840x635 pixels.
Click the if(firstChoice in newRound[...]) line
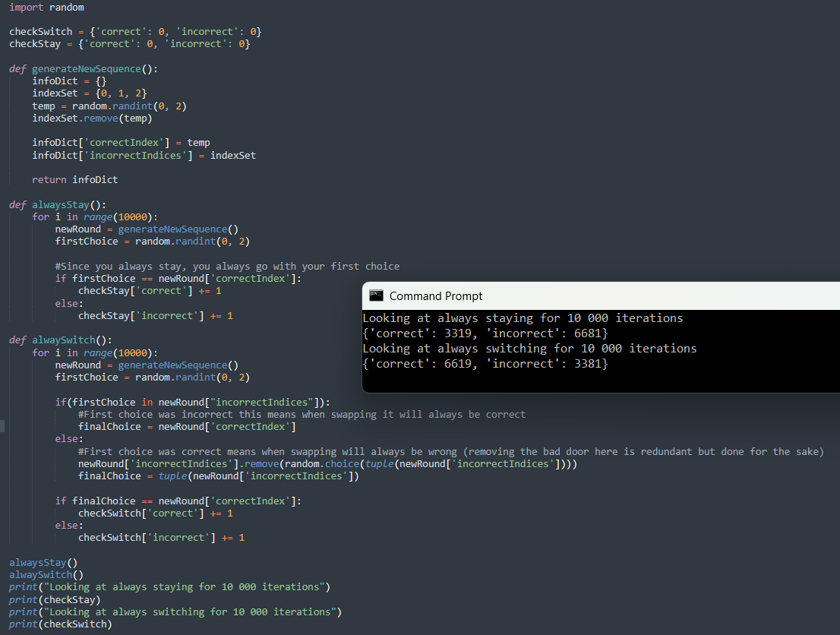coord(193,403)
